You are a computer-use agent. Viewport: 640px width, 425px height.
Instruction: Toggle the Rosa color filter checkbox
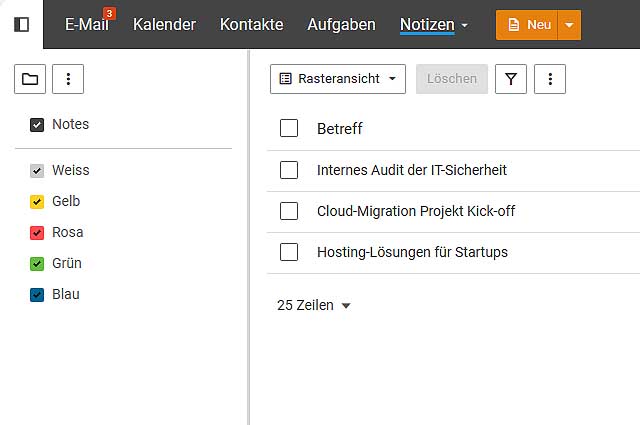tap(37, 232)
